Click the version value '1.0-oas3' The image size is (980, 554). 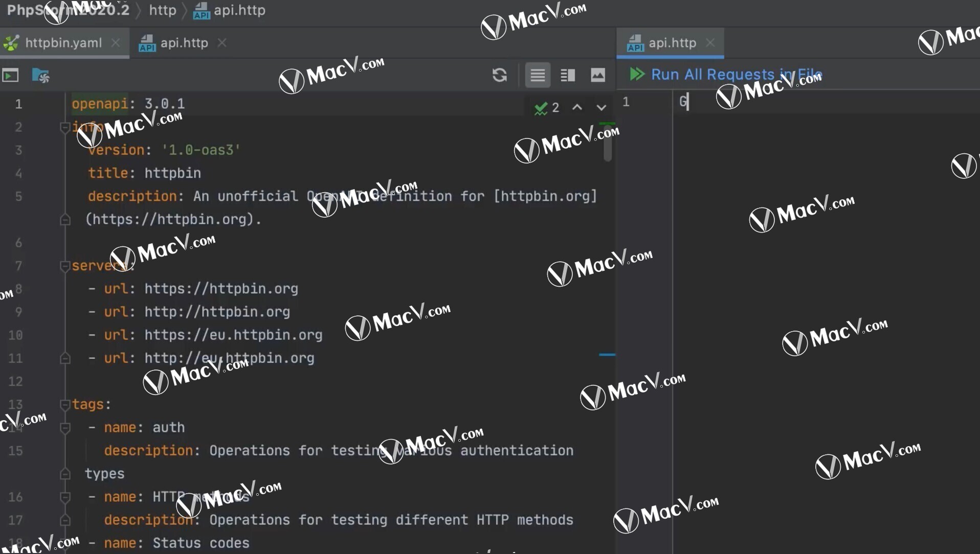pos(201,150)
